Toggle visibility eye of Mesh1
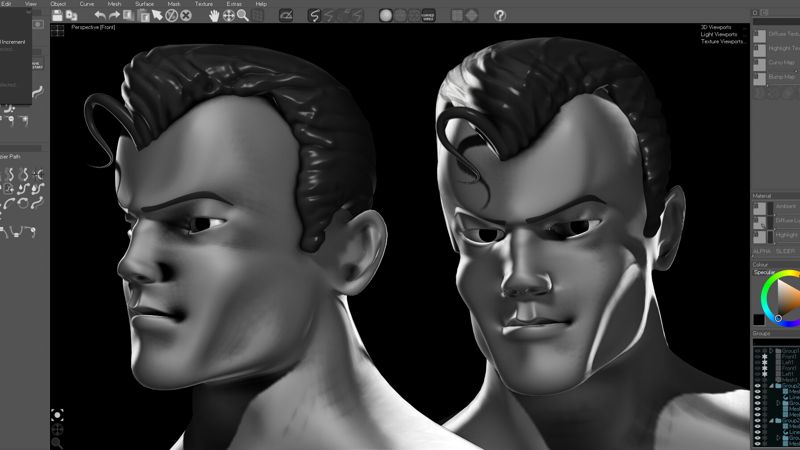The height and width of the screenshot is (450, 800). (x=758, y=380)
